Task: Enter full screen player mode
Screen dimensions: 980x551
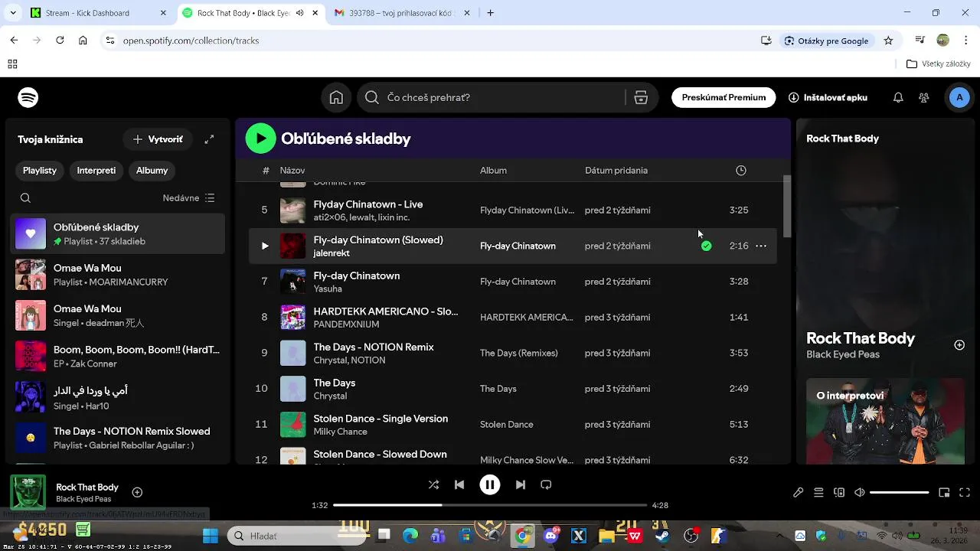Action: (965, 493)
